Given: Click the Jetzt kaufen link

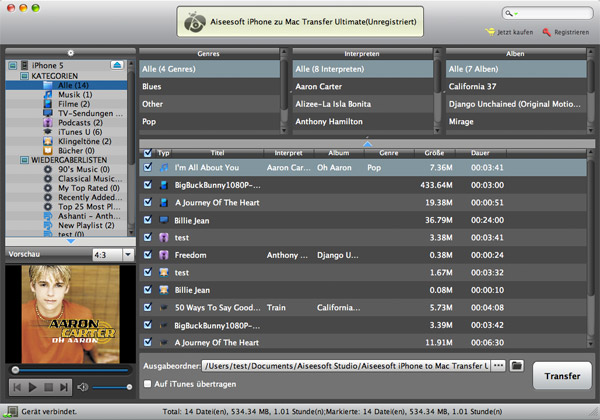Looking at the screenshot, I should (x=515, y=32).
